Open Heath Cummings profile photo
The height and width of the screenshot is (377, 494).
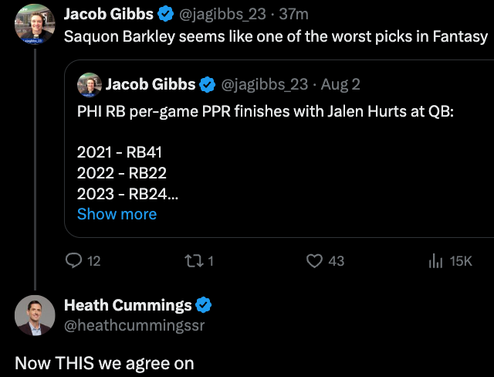[x=35, y=315]
